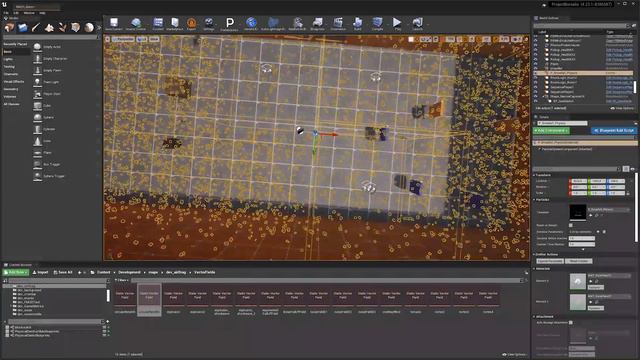The width and height of the screenshot is (640, 360).
Task: Click the Details panel search field
Action: [x=576, y=169]
